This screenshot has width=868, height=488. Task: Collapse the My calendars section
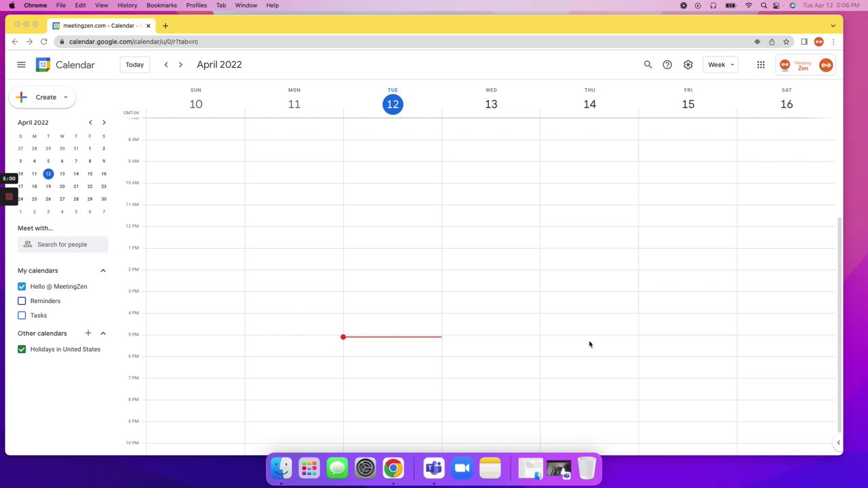click(x=103, y=271)
